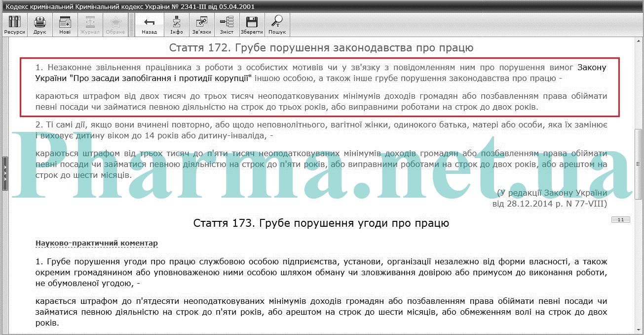Image resolution: width=644 pixels, height=335 pixels.
Task: Open the Закону України anti-corruption law link
Action: tap(591, 67)
